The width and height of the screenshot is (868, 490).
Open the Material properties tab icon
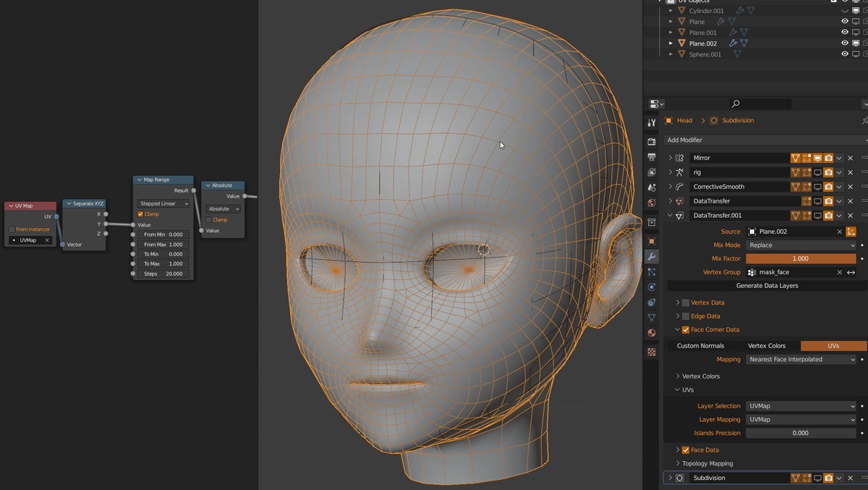(652, 332)
